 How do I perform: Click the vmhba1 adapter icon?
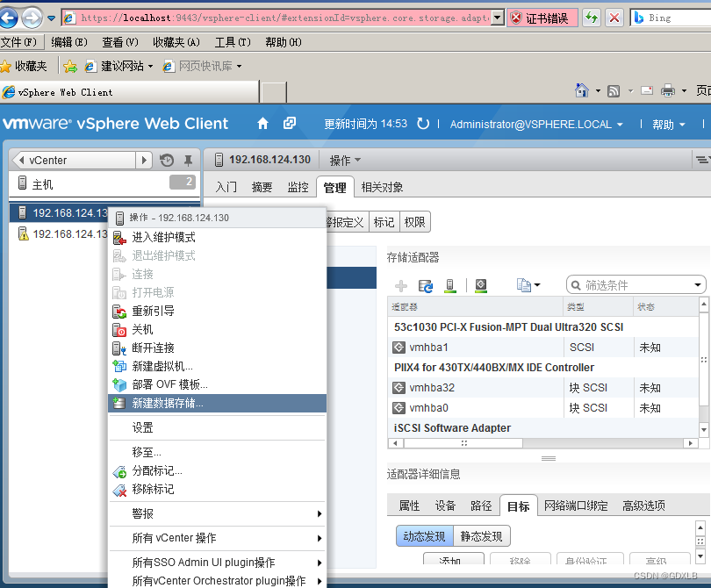399,348
